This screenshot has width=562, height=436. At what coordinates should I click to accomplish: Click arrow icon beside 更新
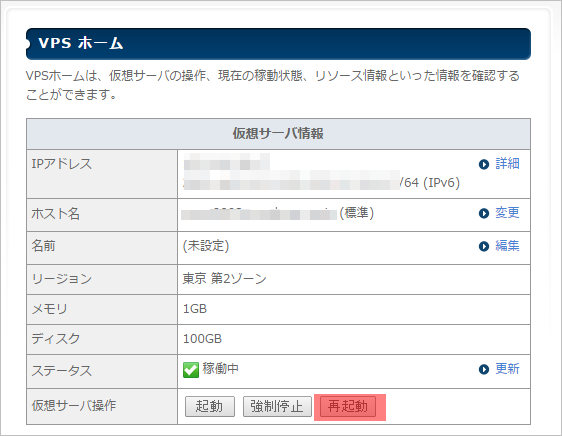pyautogui.click(x=484, y=369)
